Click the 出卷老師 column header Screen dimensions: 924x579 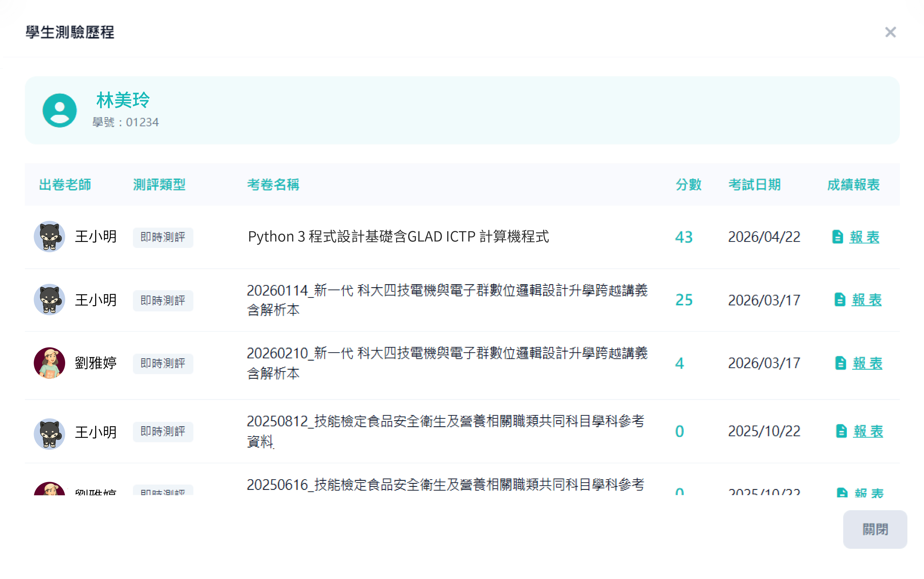pyautogui.click(x=65, y=185)
